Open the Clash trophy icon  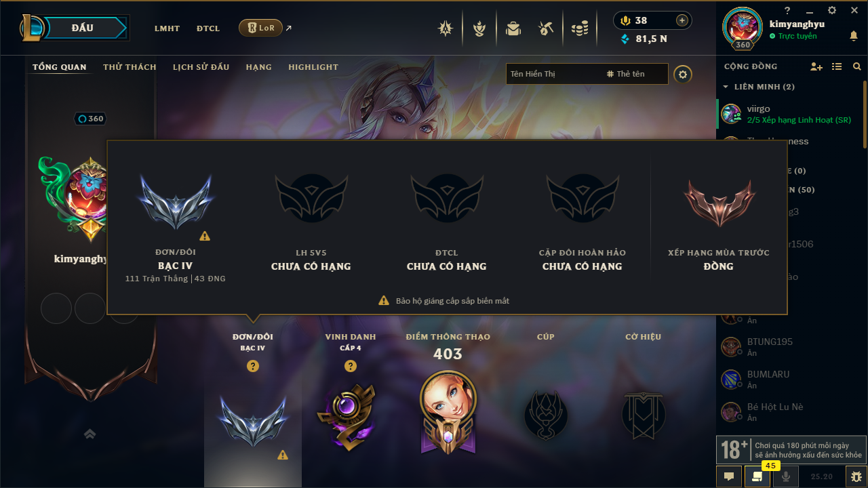tap(446, 28)
